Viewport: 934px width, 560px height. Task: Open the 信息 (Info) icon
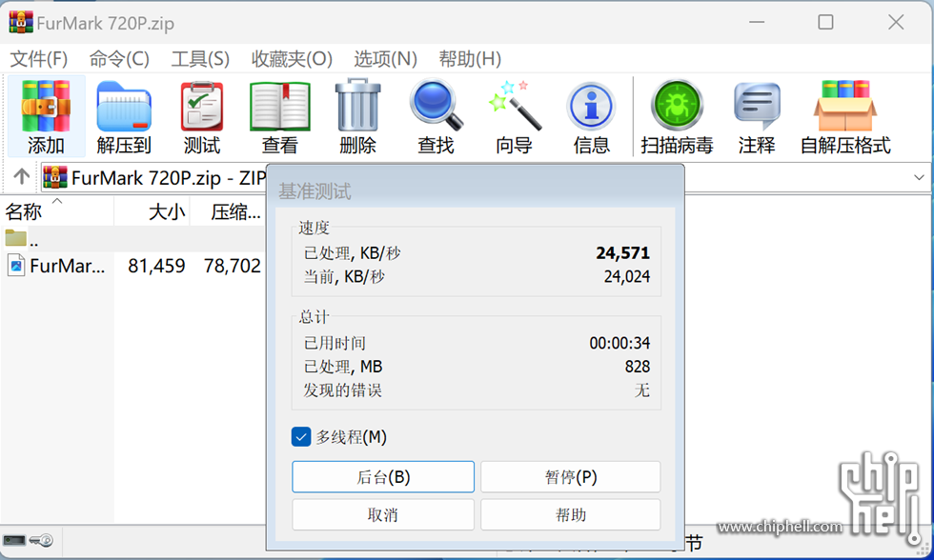(592, 106)
